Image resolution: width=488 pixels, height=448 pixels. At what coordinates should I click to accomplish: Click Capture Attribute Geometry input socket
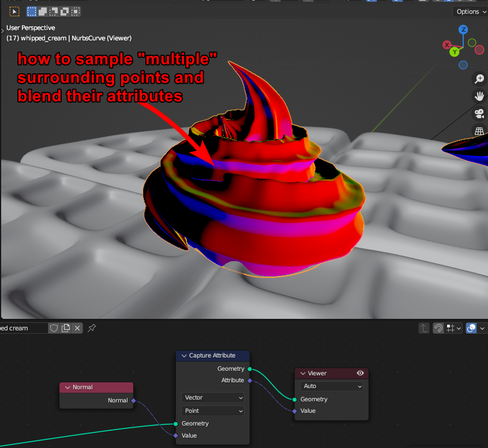[x=176, y=424]
